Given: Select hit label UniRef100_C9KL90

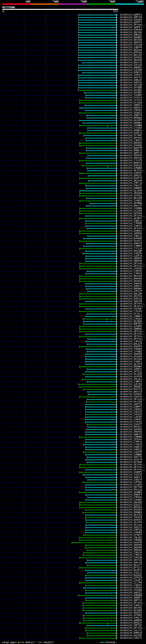Looking at the screenshot, I should pyautogui.click(x=131, y=552).
